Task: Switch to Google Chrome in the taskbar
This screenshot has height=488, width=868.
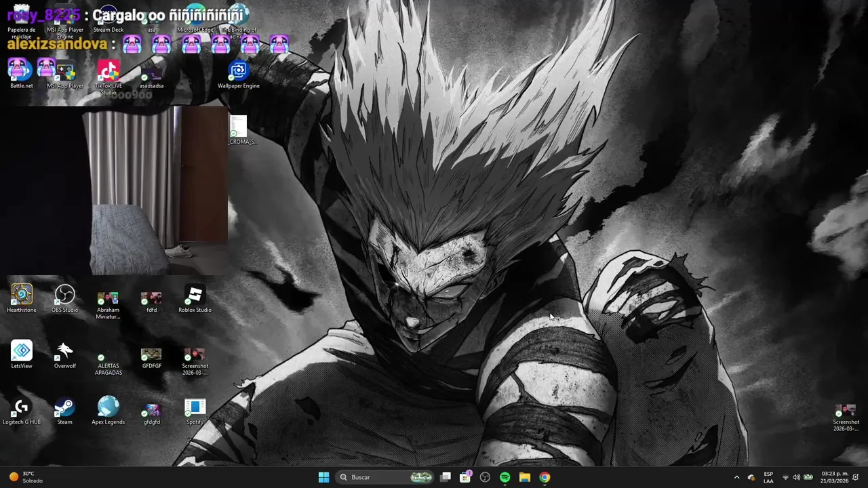Action: point(545,477)
